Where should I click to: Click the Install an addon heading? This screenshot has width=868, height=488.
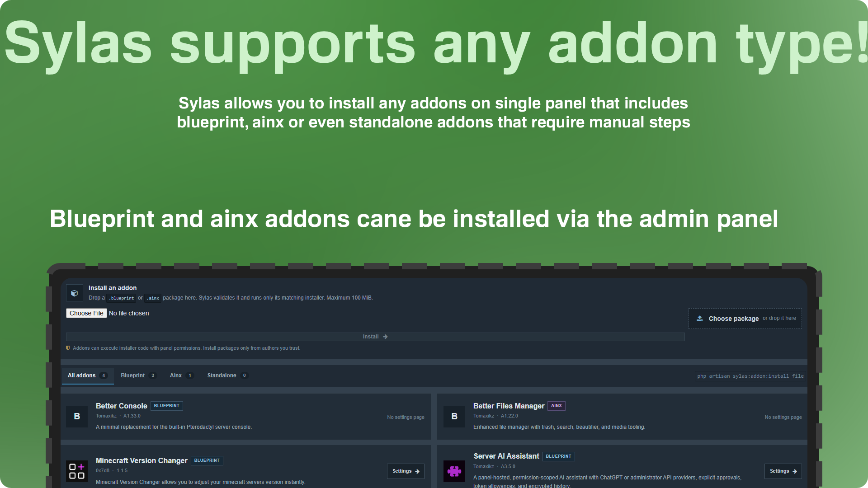(x=113, y=288)
